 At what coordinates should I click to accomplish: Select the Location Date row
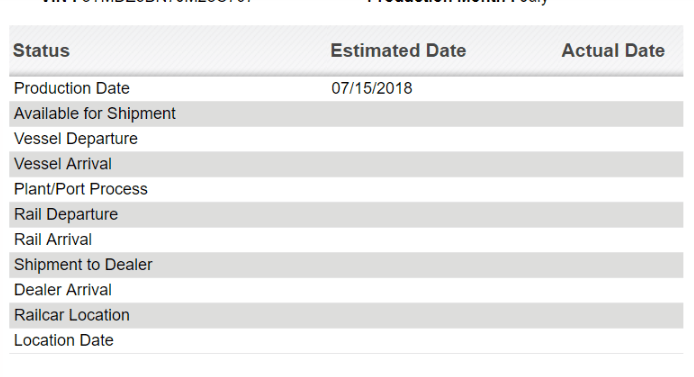point(346,341)
